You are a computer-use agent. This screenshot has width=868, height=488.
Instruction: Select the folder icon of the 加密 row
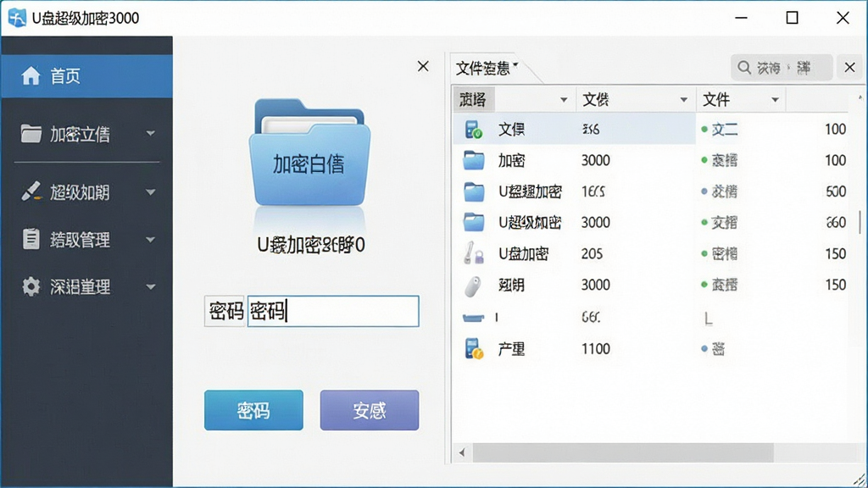click(x=474, y=160)
